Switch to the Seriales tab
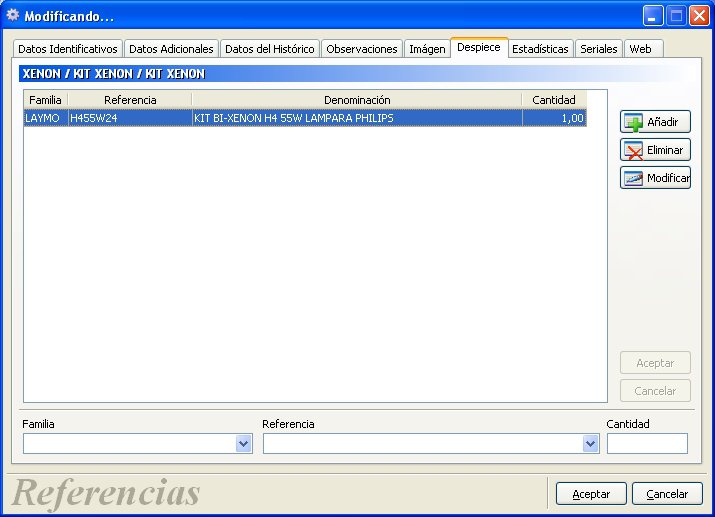 pyautogui.click(x=599, y=49)
